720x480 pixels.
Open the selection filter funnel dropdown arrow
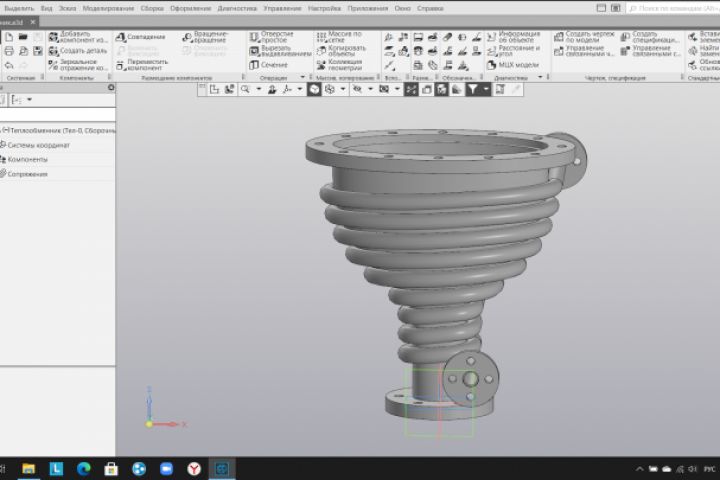pos(486,90)
